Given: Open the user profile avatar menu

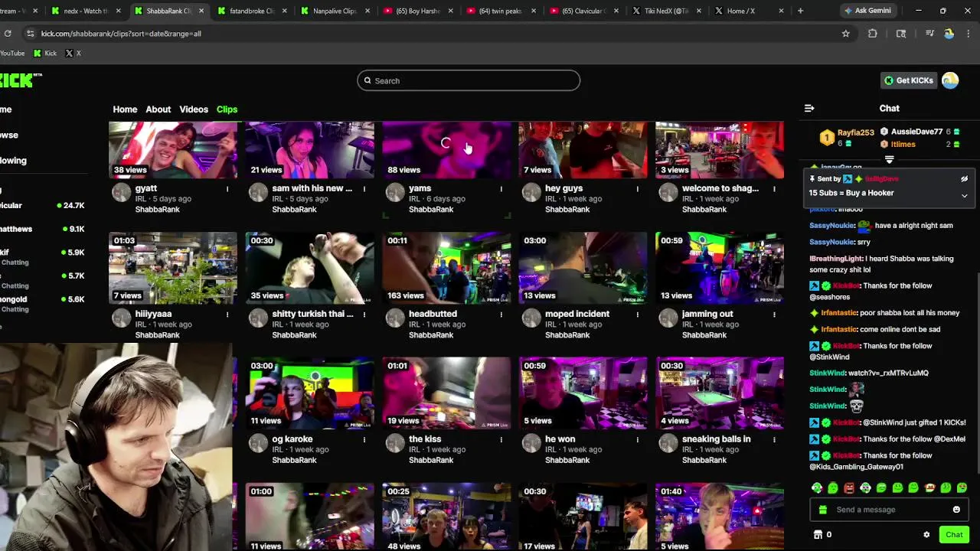Looking at the screenshot, I should [950, 80].
